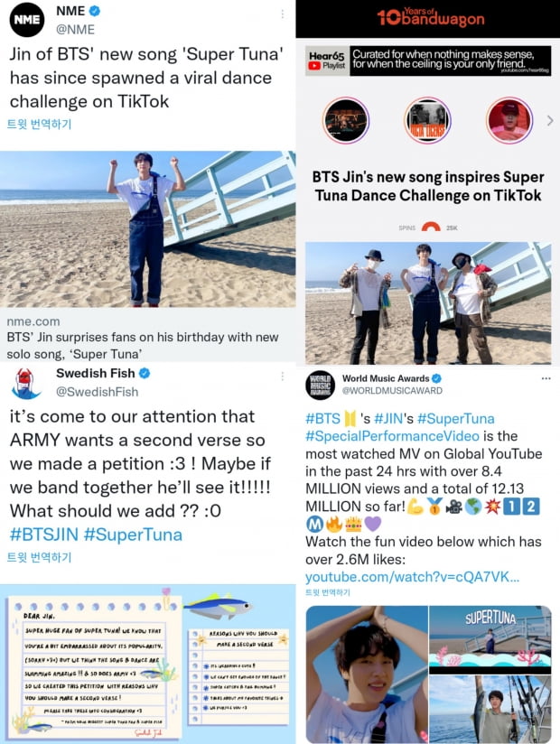Click Swedish Fish verified badge

(x=145, y=374)
